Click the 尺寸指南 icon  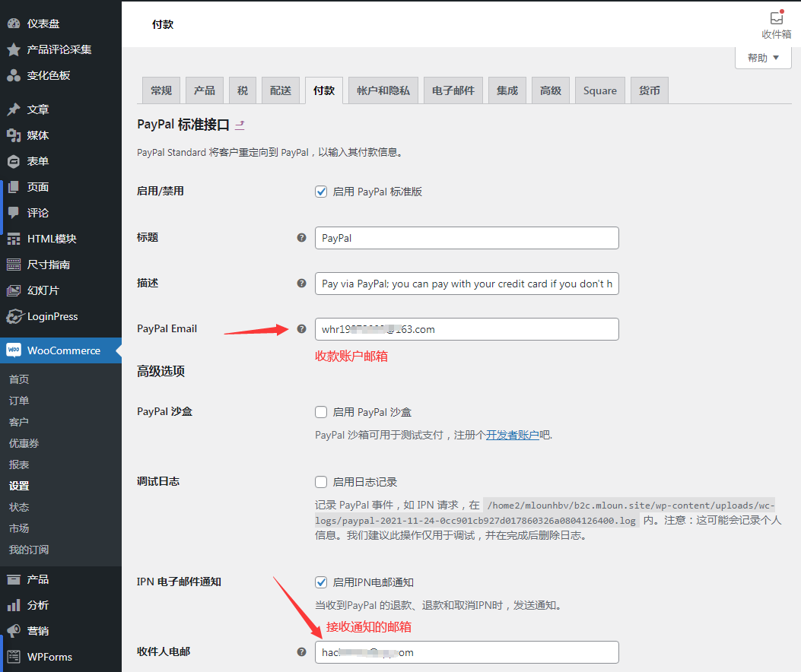tap(14, 265)
